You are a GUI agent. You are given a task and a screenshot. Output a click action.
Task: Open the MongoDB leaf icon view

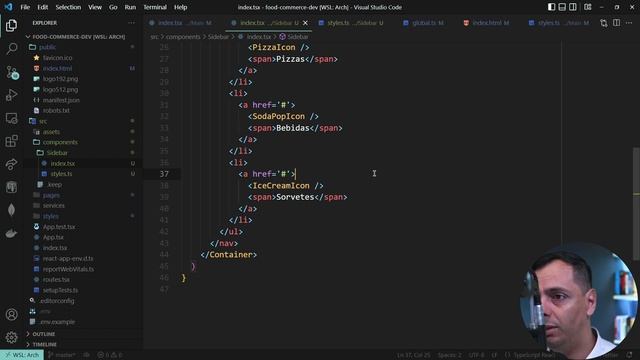[11, 210]
